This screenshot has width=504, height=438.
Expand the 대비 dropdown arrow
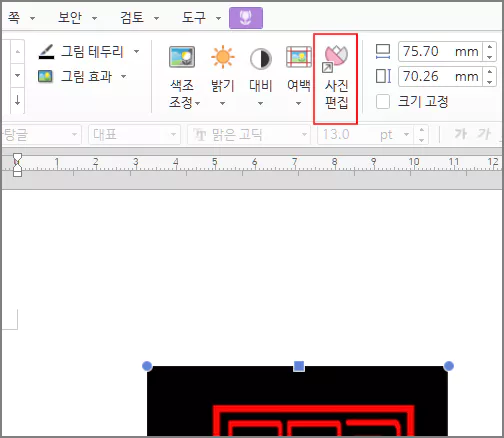pos(261,103)
